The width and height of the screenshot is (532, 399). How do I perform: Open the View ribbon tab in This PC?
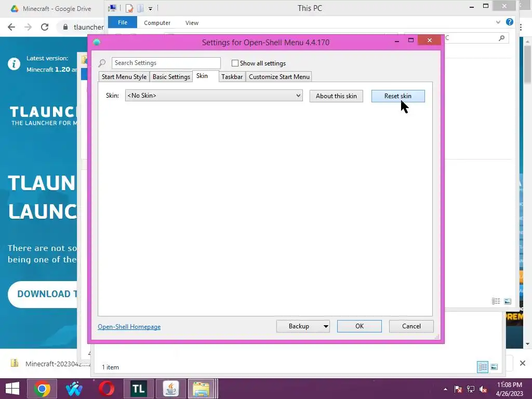coord(192,23)
